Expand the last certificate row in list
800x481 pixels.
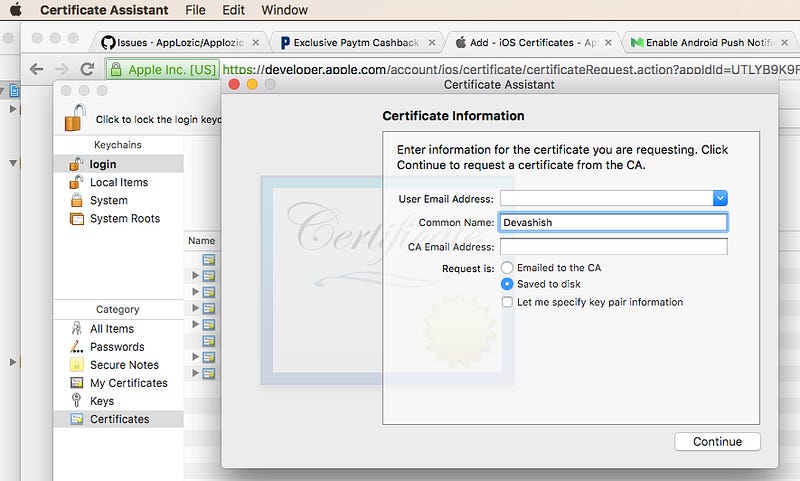pyautogui.click(x=196, y=373)
